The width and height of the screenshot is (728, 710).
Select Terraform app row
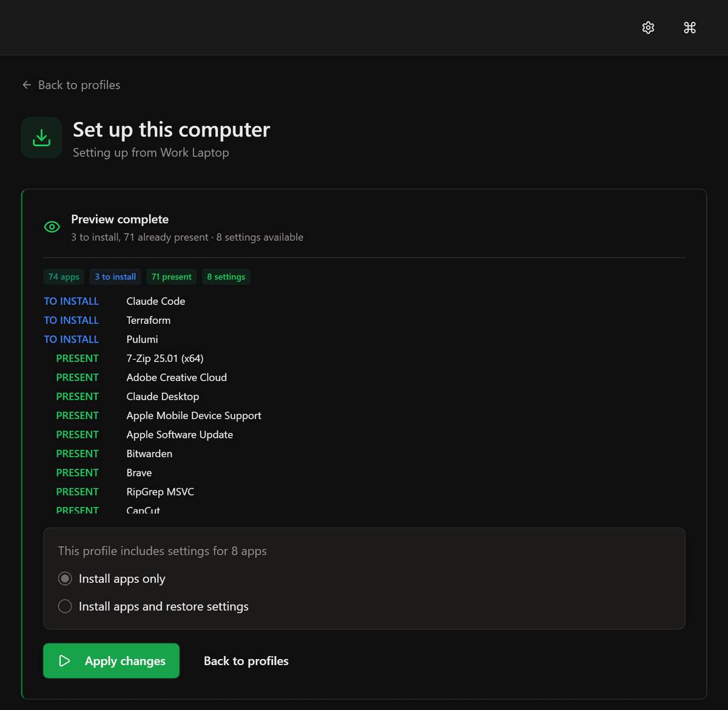click(x=364, y=320)
